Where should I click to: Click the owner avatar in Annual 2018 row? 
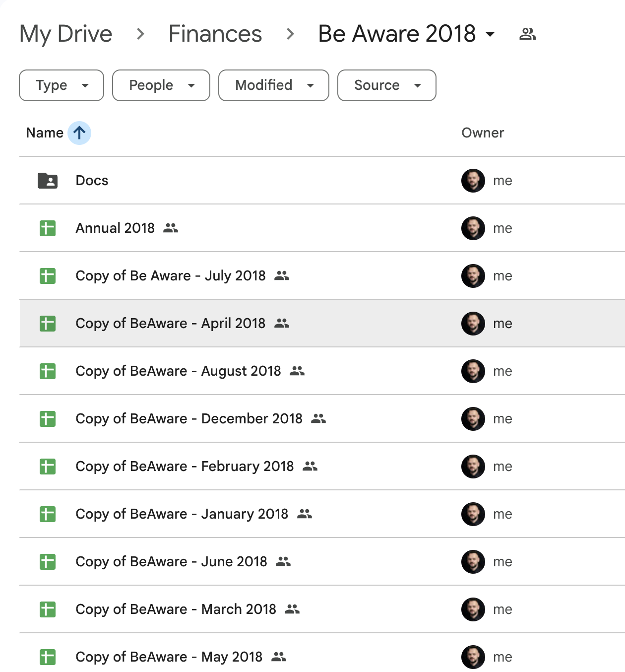coord(473,228)
